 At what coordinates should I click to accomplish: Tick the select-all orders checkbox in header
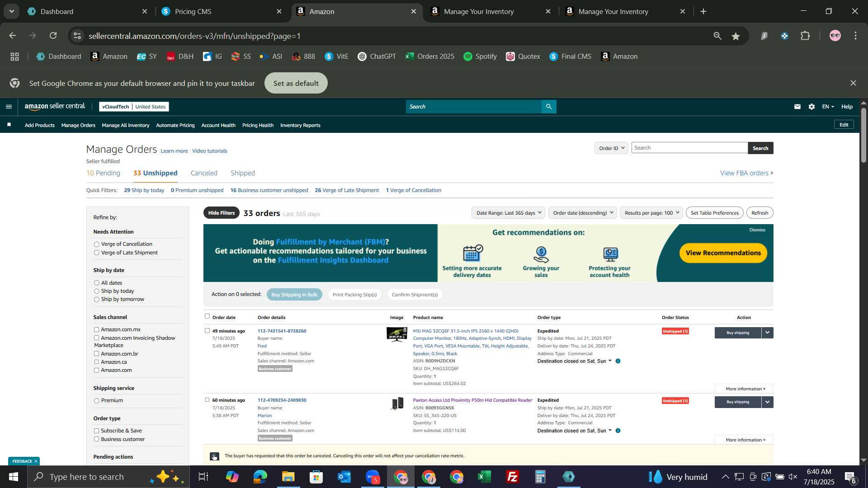click(x=207, y=316)
